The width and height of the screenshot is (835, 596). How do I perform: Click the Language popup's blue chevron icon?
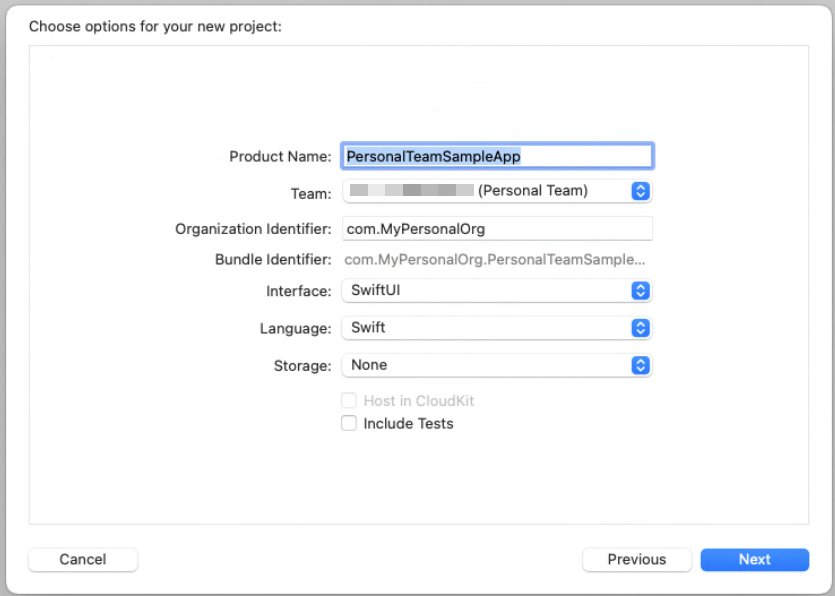[x=641, y=328]
